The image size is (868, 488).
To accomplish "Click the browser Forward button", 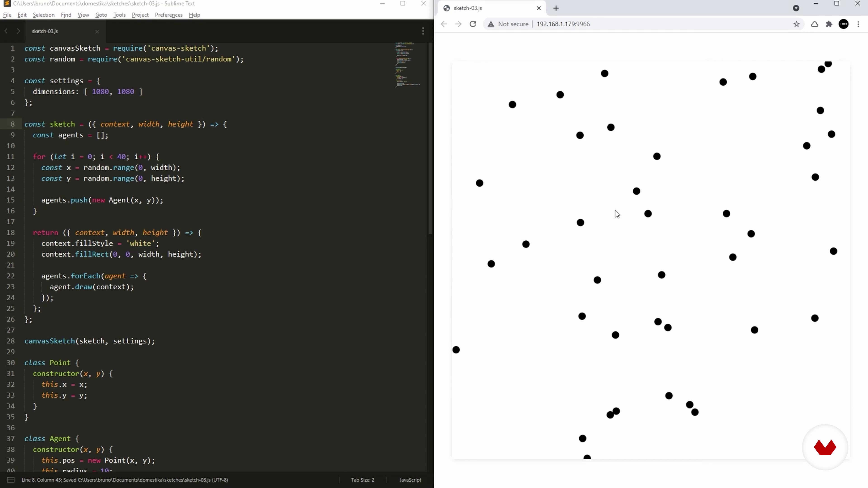I will [x=458, y=24].
